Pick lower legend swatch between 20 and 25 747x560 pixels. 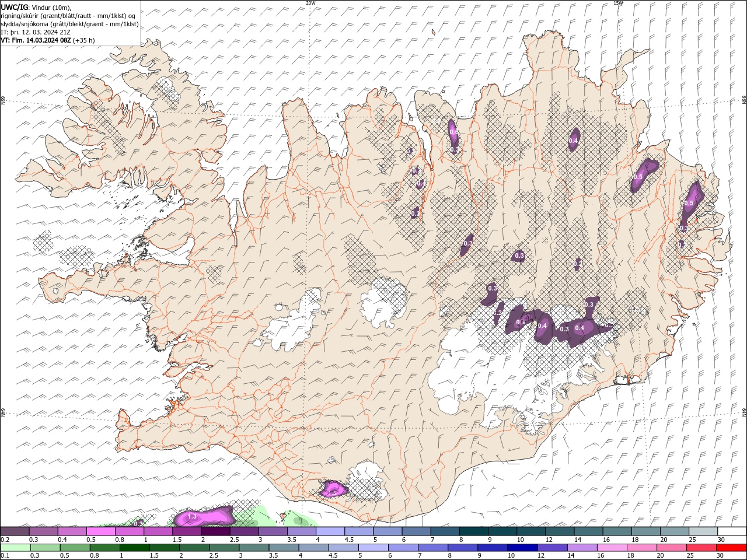pos(672,548)
